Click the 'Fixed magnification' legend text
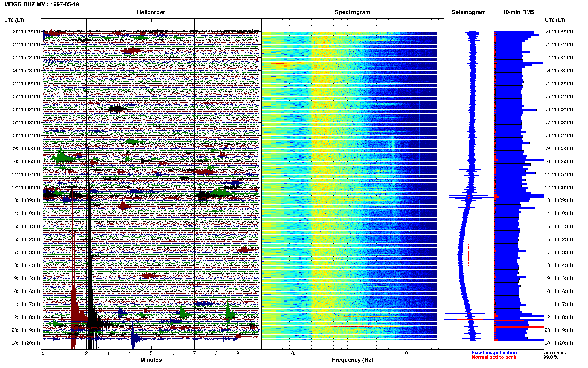 [x=494, y=352]
